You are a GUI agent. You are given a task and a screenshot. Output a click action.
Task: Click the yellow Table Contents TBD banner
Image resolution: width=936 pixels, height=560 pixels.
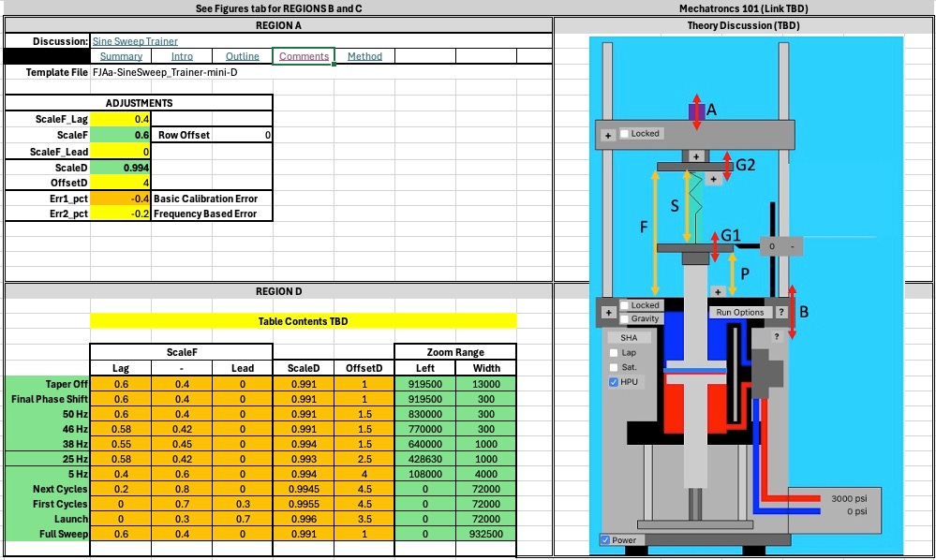304,321
